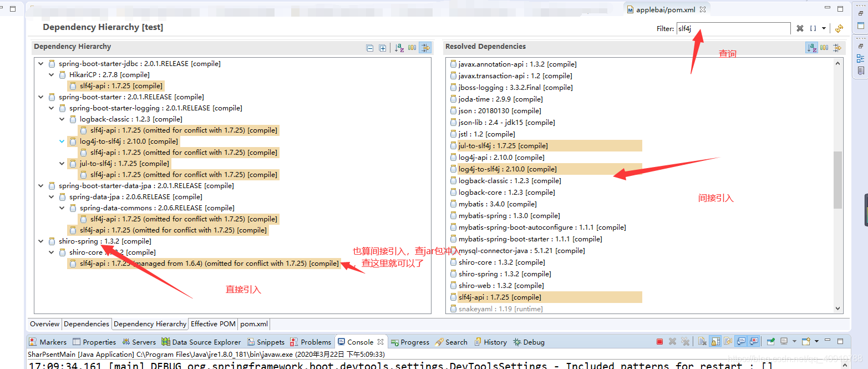Click inside the Filter text field

point(733,28)
